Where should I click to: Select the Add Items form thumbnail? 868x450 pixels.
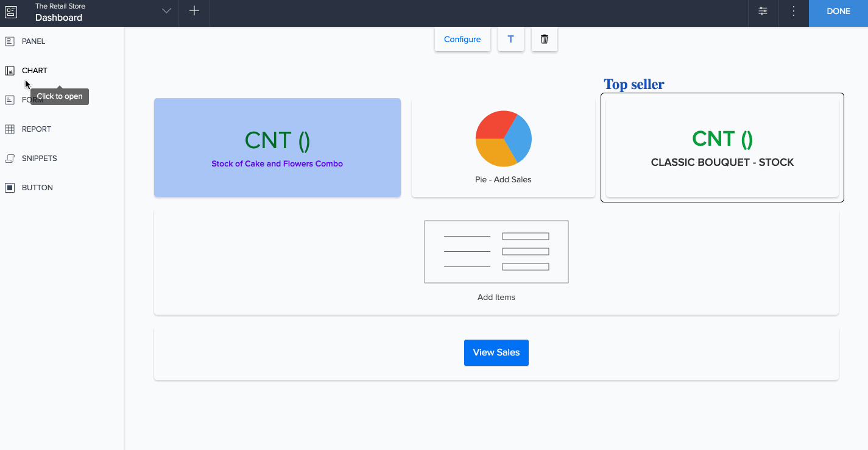(x=496, y=252)
